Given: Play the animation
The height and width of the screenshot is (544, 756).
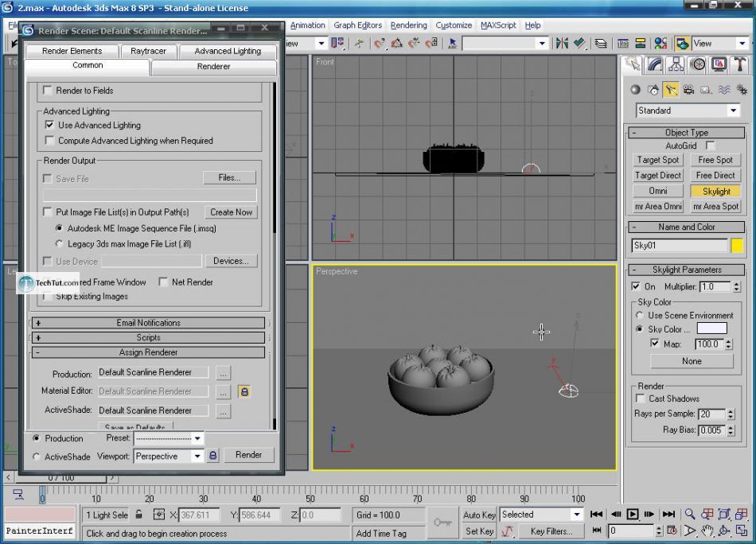Looking at the screenshot, I should coord(633,514).
